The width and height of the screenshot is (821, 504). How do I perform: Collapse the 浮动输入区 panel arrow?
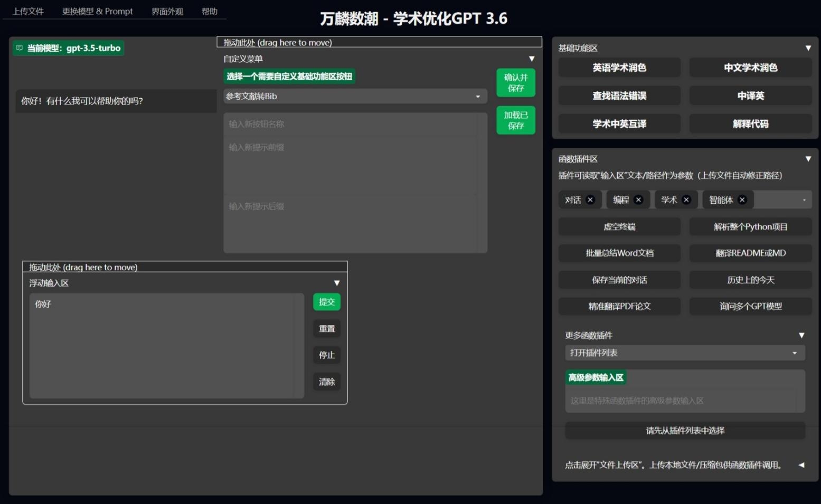point(337,283)
